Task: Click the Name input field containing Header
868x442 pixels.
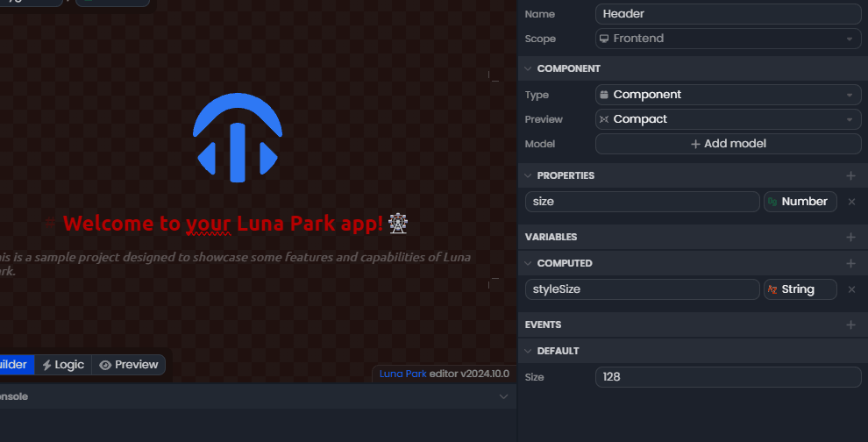Action: tap(728, 14)
